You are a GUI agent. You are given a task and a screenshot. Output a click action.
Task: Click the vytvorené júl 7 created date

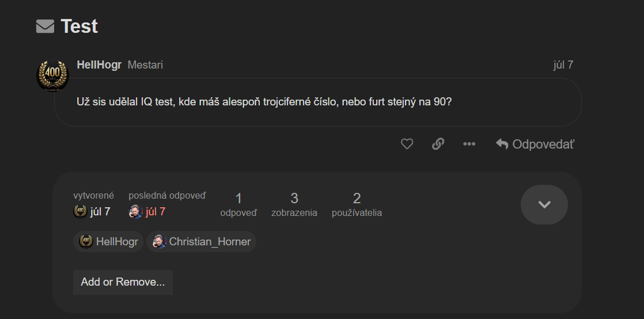[100, 211]
